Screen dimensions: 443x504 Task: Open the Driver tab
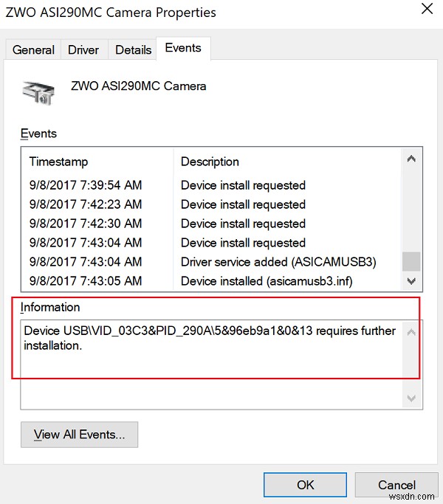[83, 50]
